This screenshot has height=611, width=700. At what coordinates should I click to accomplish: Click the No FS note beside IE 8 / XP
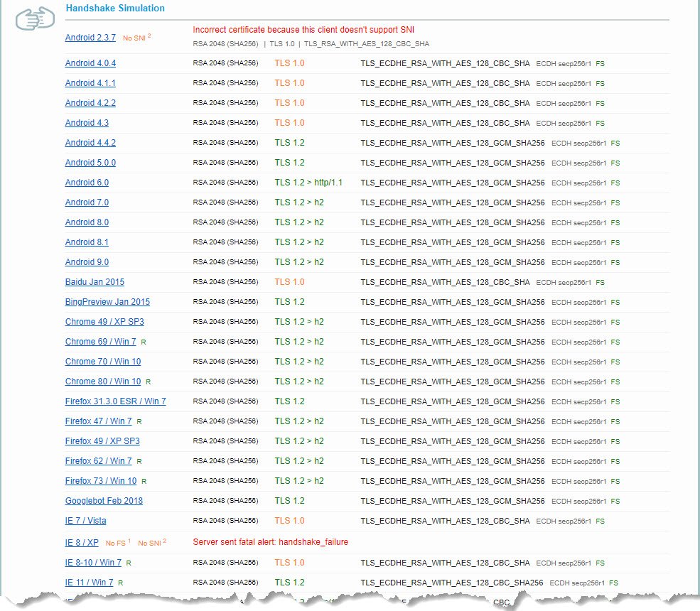coord(118,543)
